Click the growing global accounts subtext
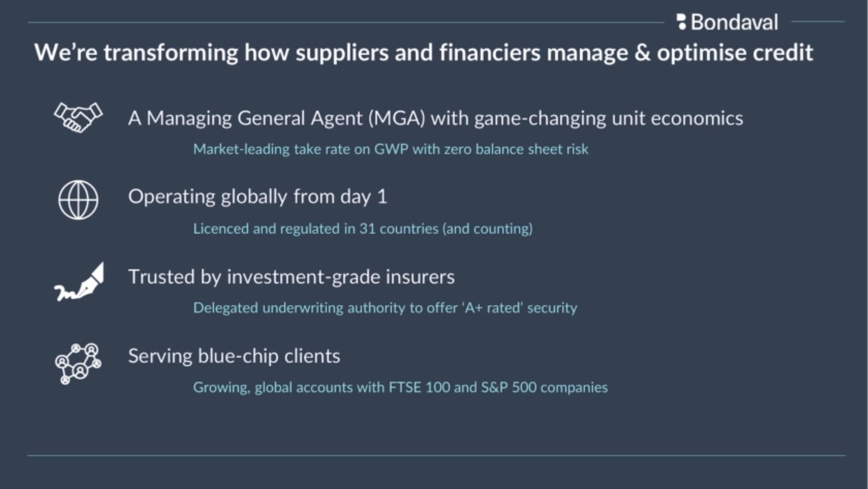 click(400, 387)
